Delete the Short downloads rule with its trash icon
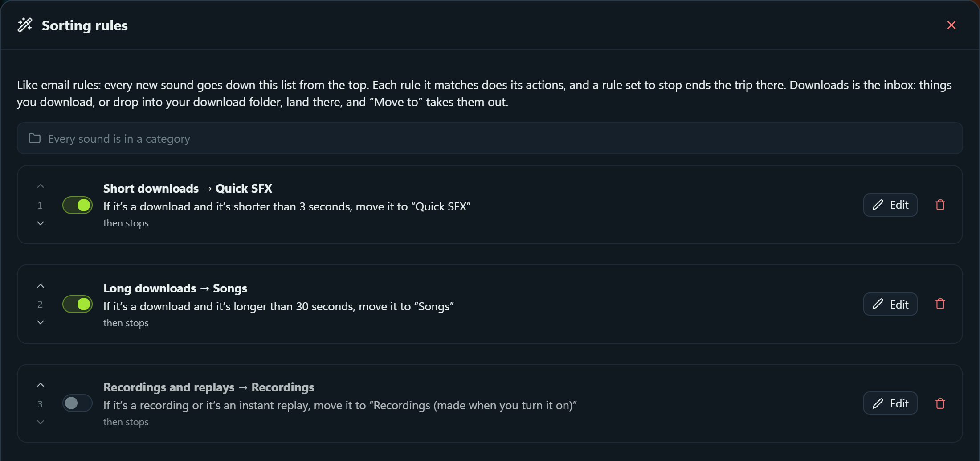This screenshot has width=980, height=461. pyautogui.click(x=940, y=205)
